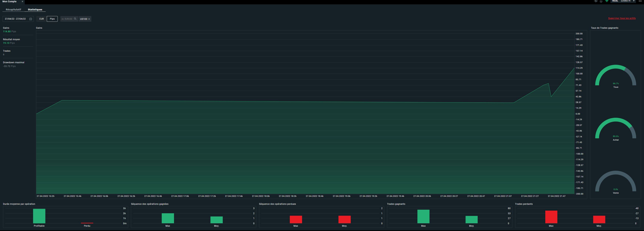Expand the REAL account dropdown
644x231 pixels.
[634, 1]
